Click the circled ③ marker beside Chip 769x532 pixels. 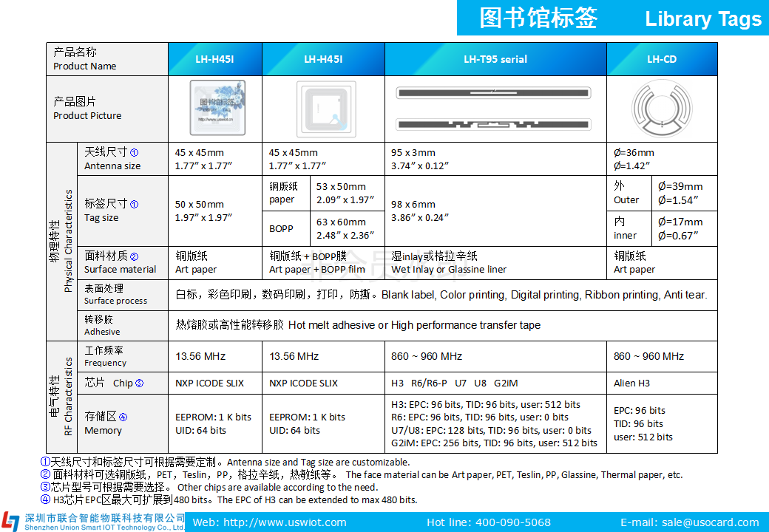[x=139, y=383]
